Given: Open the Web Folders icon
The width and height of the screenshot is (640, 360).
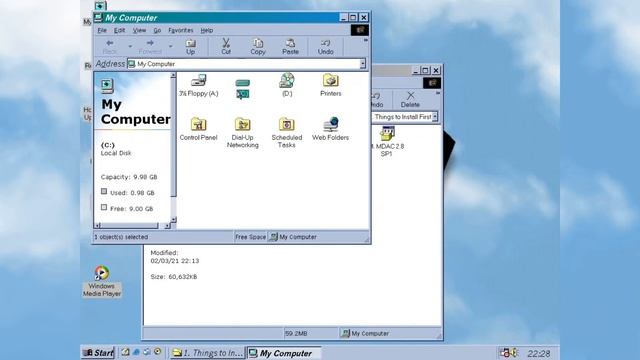Looking at the screenshot, I should (331, 129).
